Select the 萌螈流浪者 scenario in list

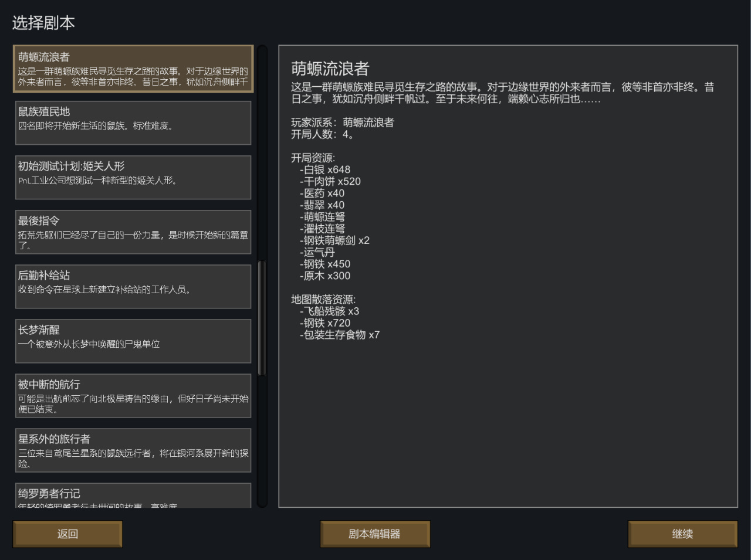[x=133, y=69]
